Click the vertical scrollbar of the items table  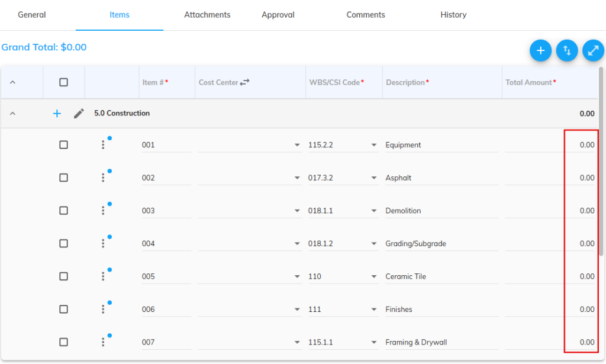pos(601,162)
